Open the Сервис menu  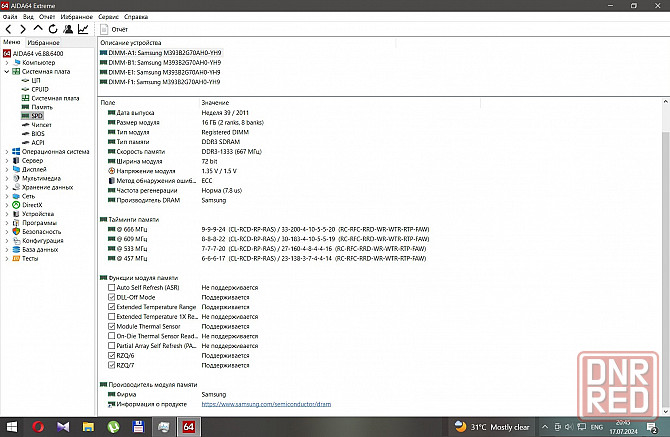[x=109, y=17]
